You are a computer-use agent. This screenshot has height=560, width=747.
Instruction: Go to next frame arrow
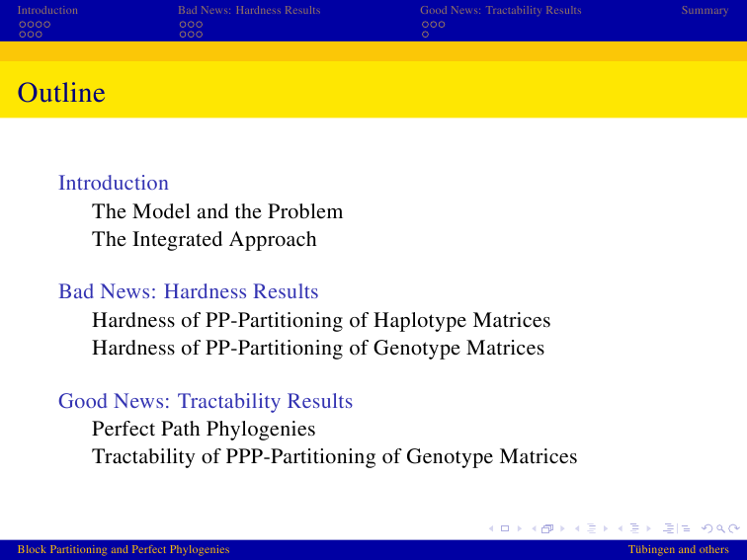click(562, 528)
